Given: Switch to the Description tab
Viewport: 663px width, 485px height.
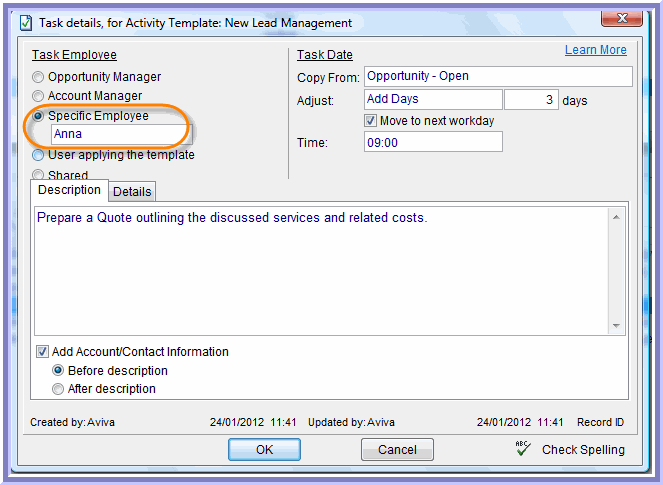Looking at the screenshot, I should pyautogui.click(x=69, y=190).
